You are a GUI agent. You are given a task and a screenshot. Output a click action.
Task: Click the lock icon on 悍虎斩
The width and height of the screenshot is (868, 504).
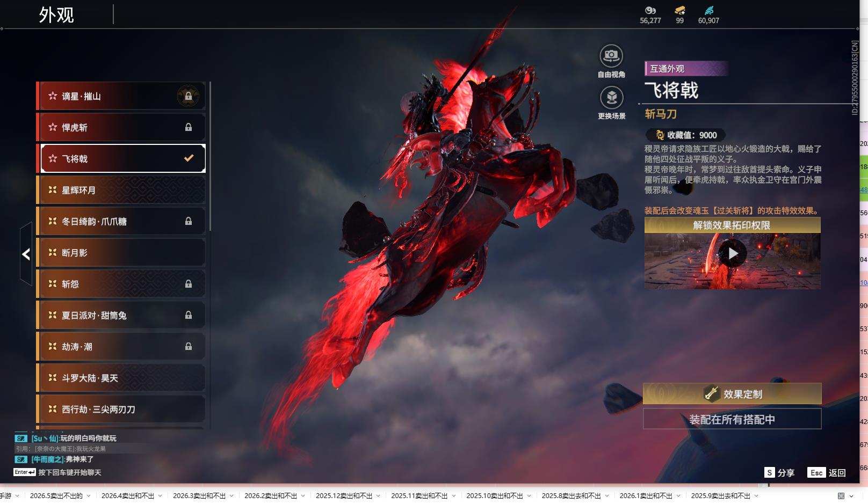point(189,127)
